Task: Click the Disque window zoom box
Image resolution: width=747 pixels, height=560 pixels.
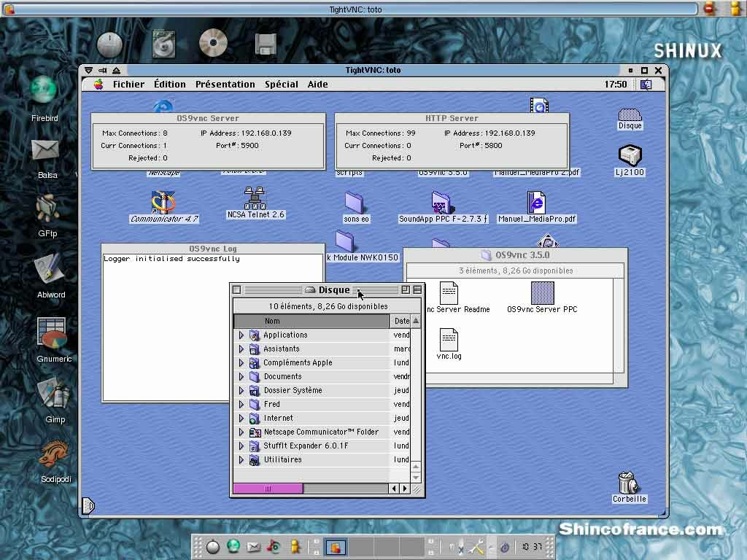Action: [x=406, y=289]
